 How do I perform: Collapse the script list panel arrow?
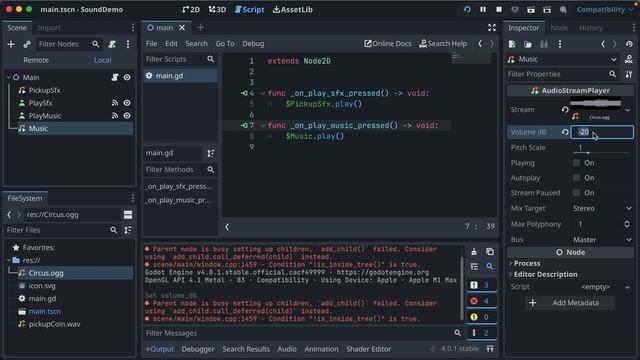(x=227, y=227)
